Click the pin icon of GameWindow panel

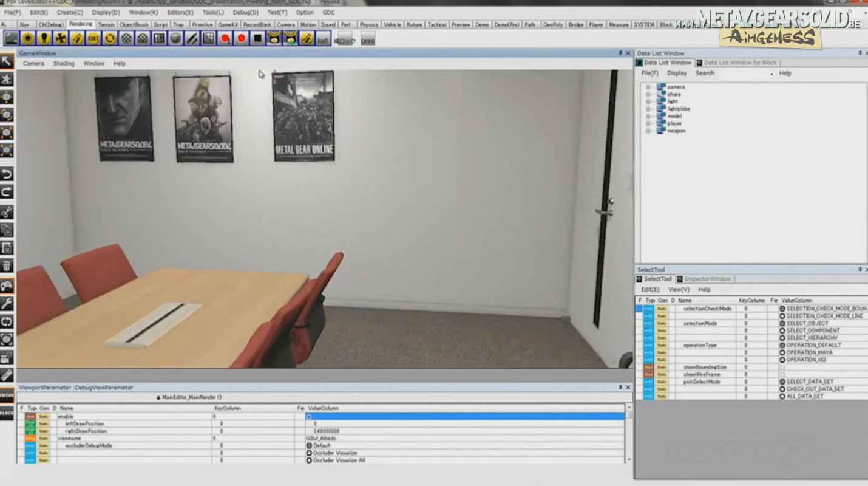click(x=620, y=53)
